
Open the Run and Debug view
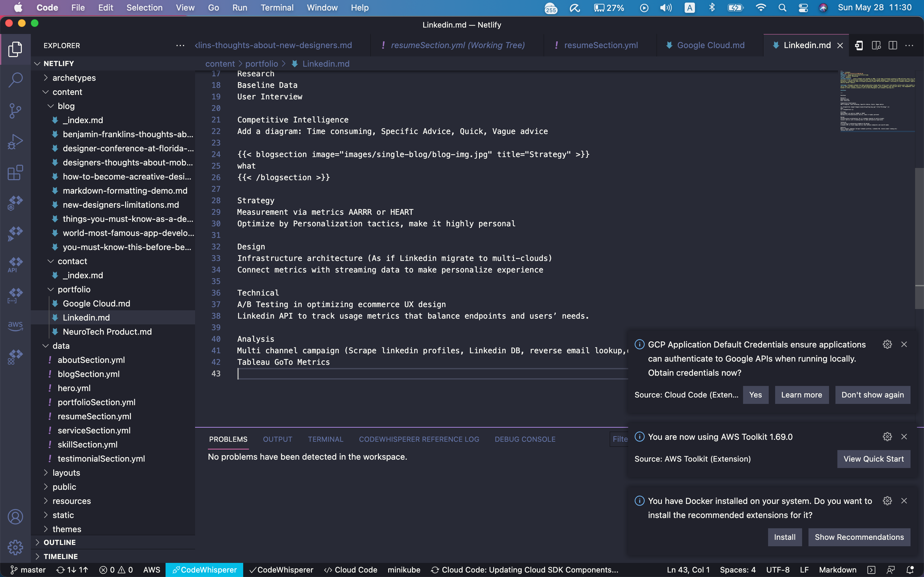tap(15, 142)
